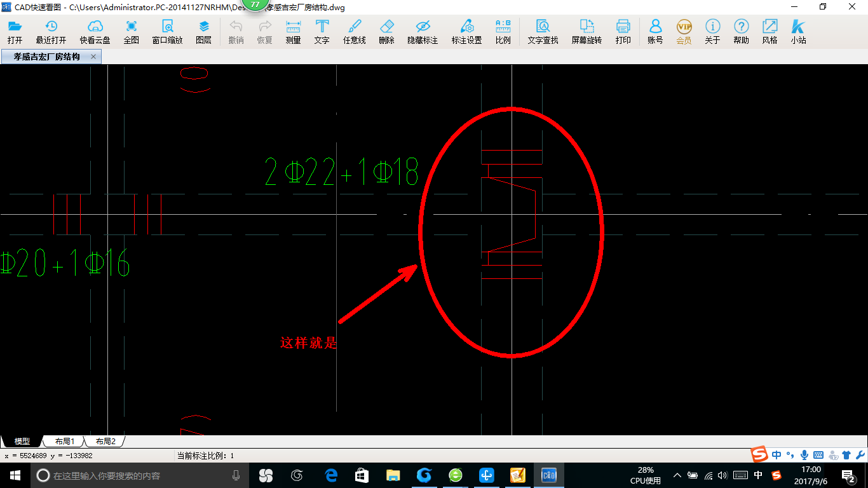Select the 文字 text tool
Image resolution: width=868 pixels, height=488 pixels.
tap(322, 32)
